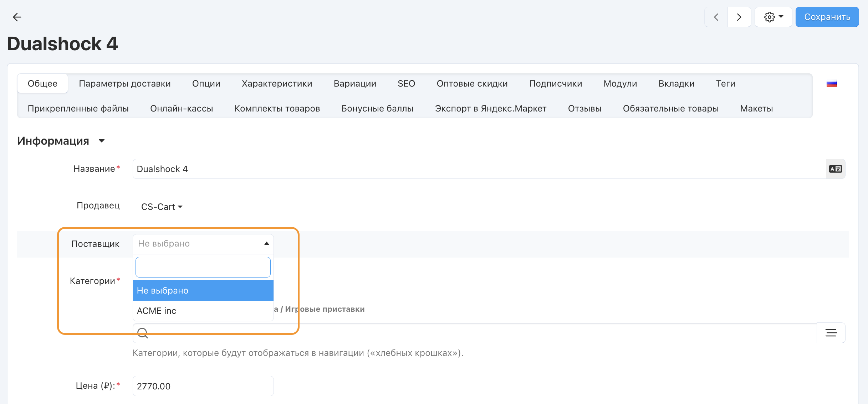The height and width of the screenshot is (404, 868).
Task: Go to next product arrow
Action: point(739,17)
